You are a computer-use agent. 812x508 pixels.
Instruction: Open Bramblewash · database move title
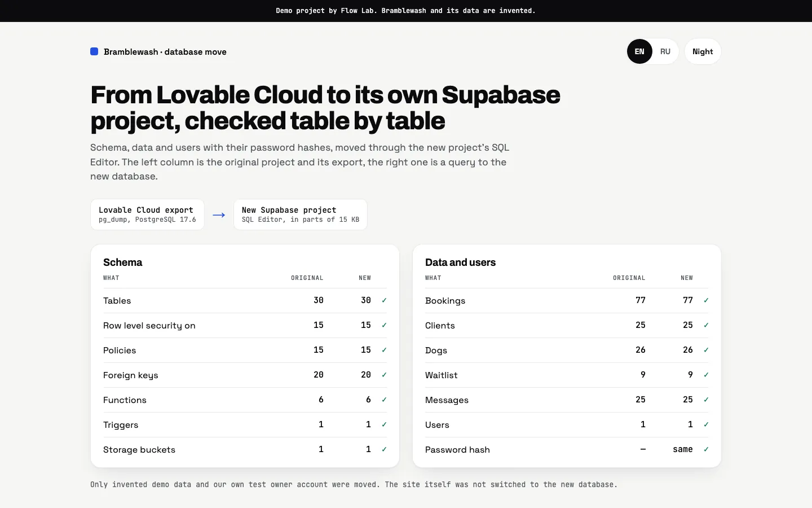pyautogui.click(x=165, y=52)
